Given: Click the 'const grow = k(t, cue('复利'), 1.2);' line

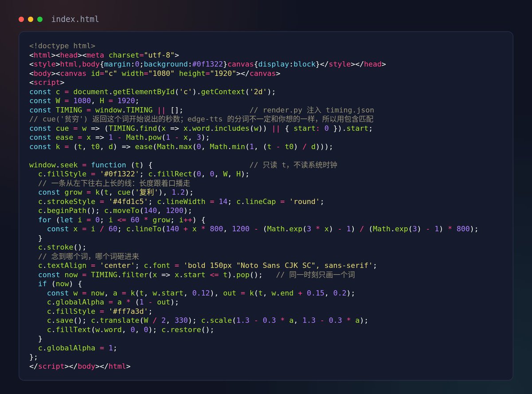Looking at the screenshot, I should pyautogui.click(x=116, y=193).
